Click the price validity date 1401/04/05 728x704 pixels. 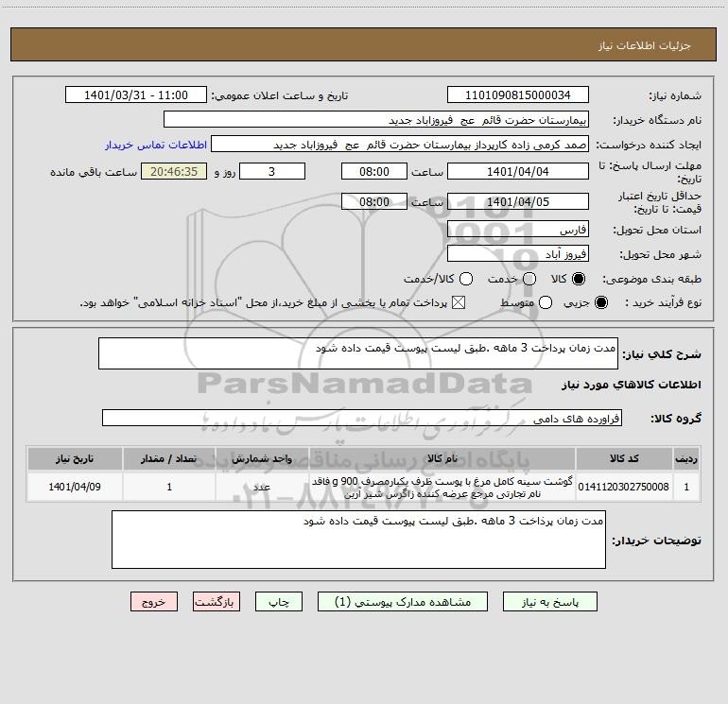pos(518,201)
